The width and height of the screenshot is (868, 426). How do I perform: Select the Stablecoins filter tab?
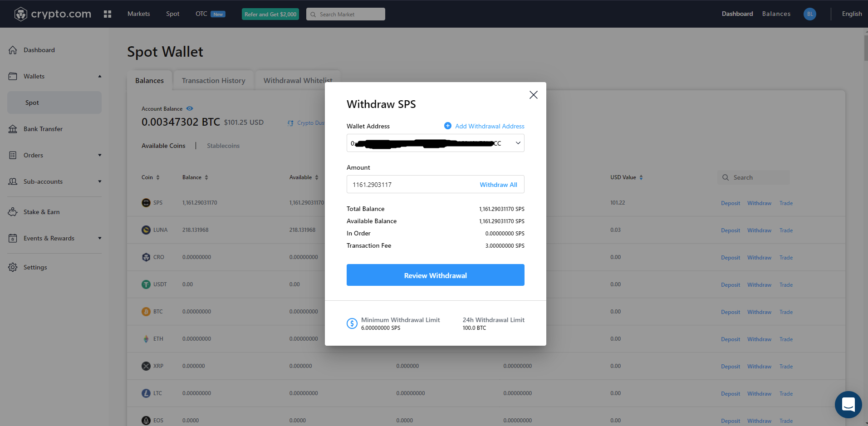tap(223, 146)
